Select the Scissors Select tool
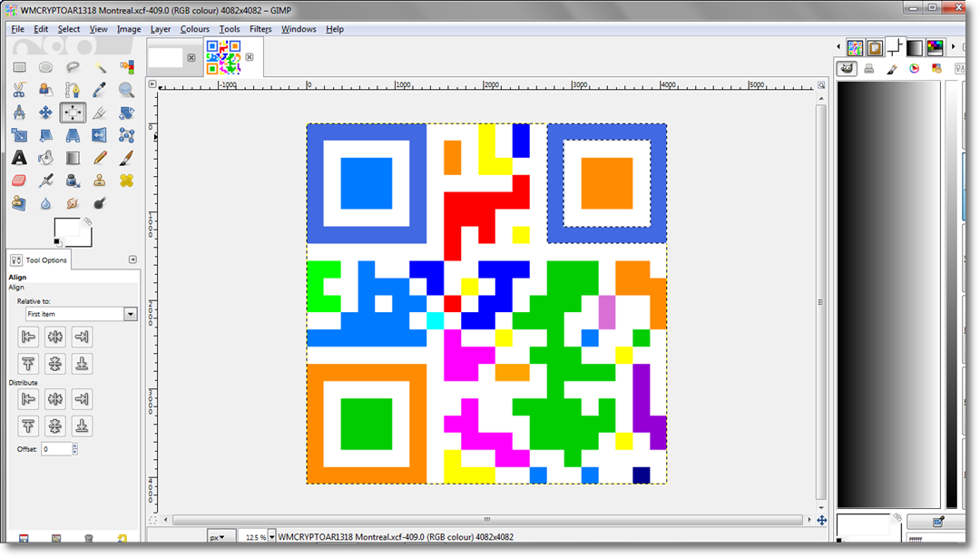Image resolution: width=980 pixels, height=558 pixels. 19,90
